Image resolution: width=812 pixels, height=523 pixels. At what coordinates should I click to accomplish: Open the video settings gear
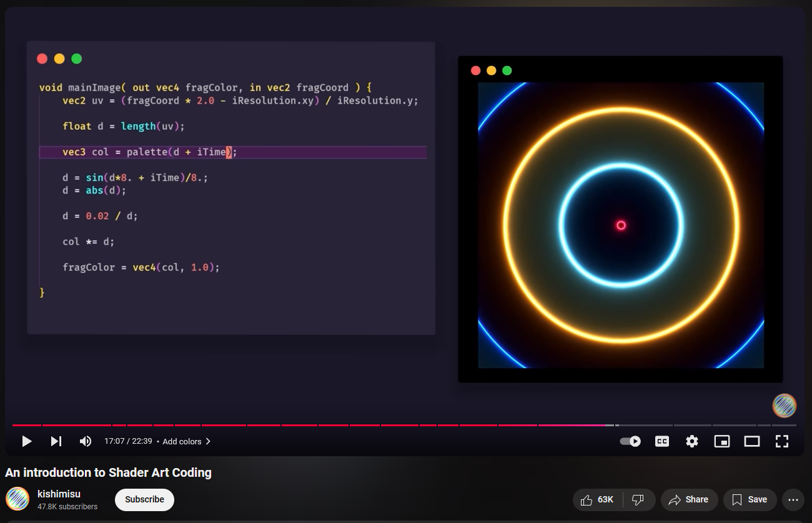(691, 441)
